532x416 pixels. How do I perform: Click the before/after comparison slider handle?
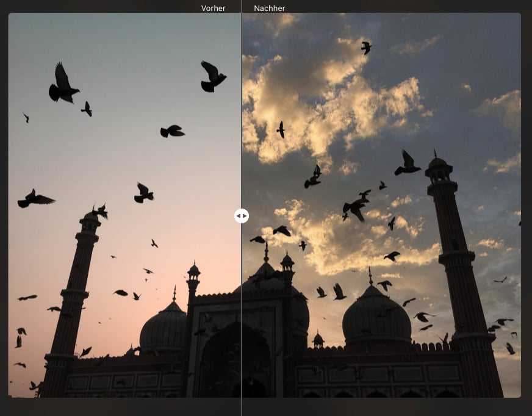click(x=242, y=216)
